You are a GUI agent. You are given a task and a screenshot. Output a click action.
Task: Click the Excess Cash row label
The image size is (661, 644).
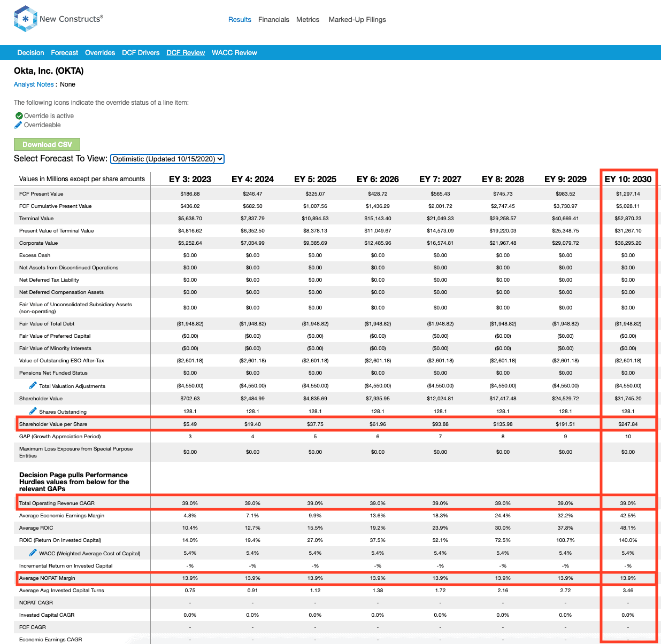(35, 255)
